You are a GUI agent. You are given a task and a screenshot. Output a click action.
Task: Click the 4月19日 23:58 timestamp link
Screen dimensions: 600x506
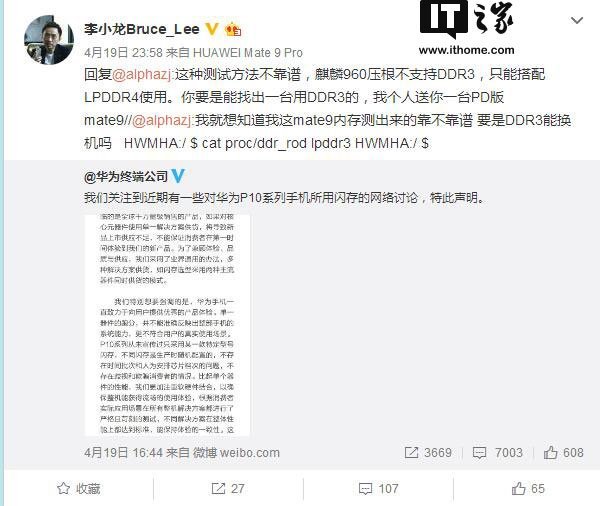[x=124, y=52]
